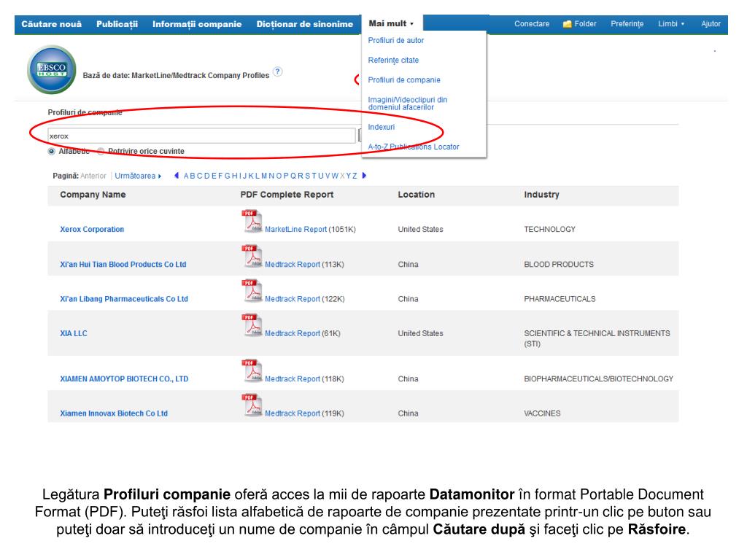This screenshot has height=560, width=747.
Task: Click the Company Name column header
Action: pos(93,195)
